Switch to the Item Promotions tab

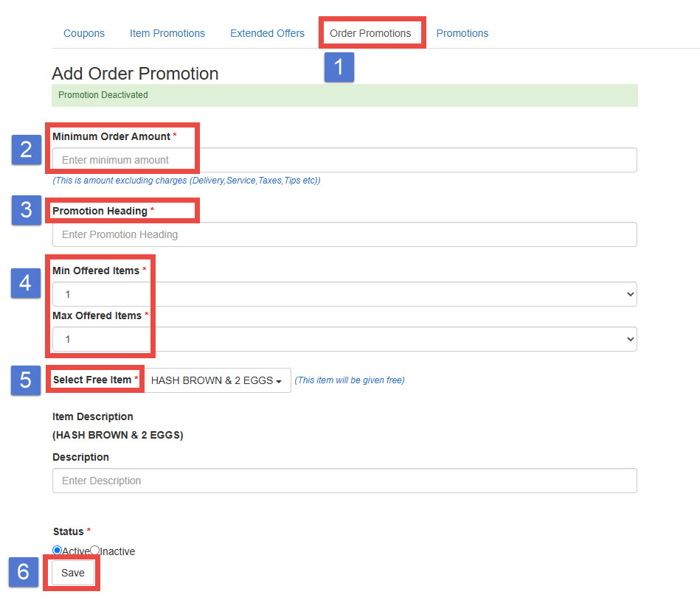pyautogui.click(x=167, y=33)
